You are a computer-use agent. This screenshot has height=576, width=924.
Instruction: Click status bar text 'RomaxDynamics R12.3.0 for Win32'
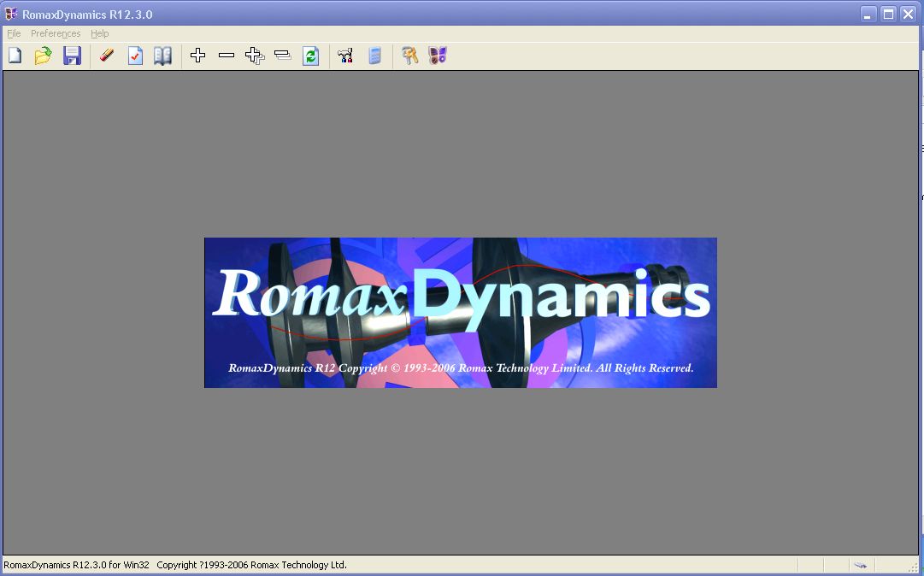[x=76, y=565]
